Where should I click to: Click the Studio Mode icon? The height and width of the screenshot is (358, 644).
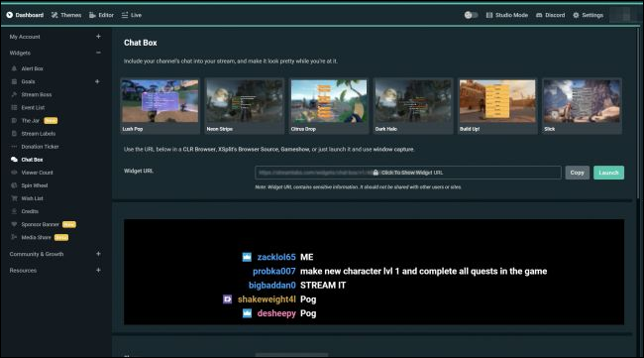point(489,15)
